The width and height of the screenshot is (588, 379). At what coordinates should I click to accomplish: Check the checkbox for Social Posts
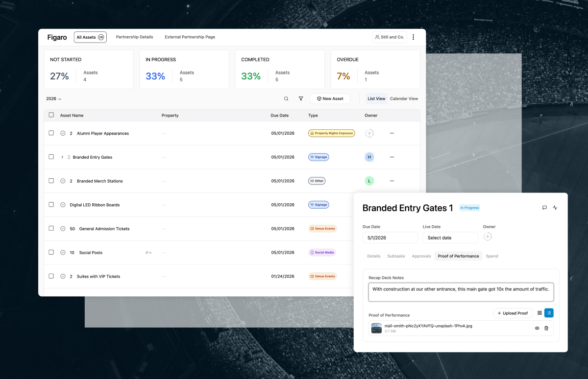51,252
